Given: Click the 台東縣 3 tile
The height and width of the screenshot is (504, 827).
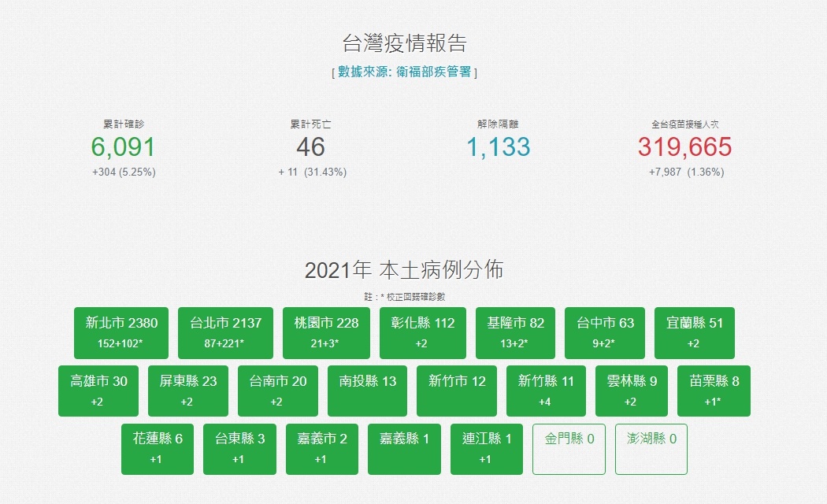Looking at the screenshot, I should pyautogui.click(x=240, y=449).
